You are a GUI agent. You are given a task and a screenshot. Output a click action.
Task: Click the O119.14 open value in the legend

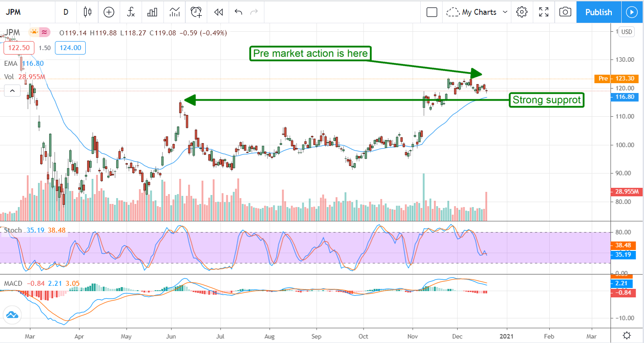pyautogui.click(x=74, y=33)
